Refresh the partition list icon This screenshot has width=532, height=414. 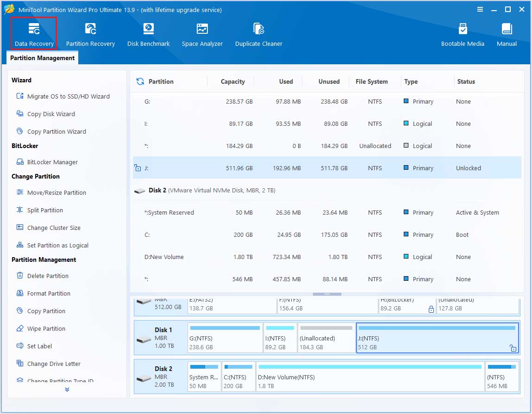140,81
